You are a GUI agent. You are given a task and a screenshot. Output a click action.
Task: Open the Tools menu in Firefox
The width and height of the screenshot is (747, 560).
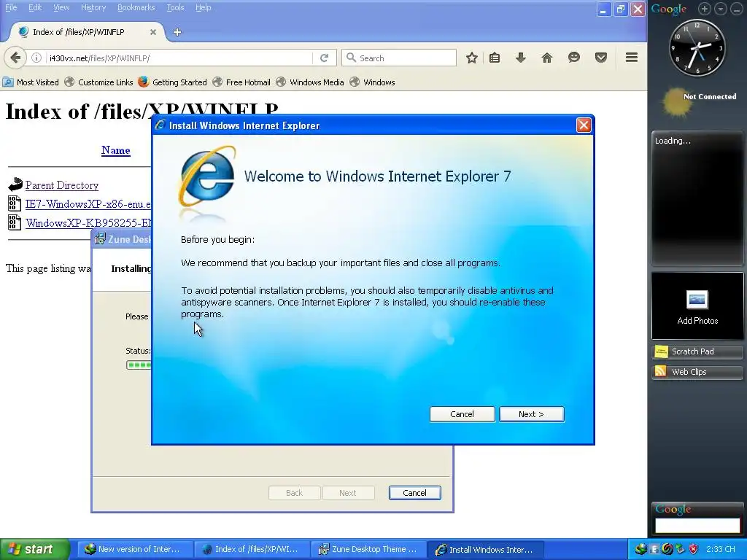[175, 7]
